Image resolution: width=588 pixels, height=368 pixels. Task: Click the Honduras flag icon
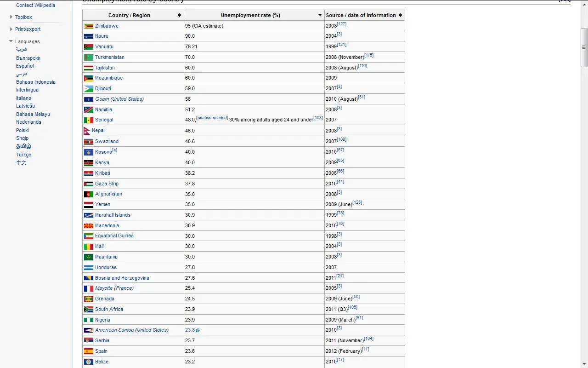click(89, 267)
